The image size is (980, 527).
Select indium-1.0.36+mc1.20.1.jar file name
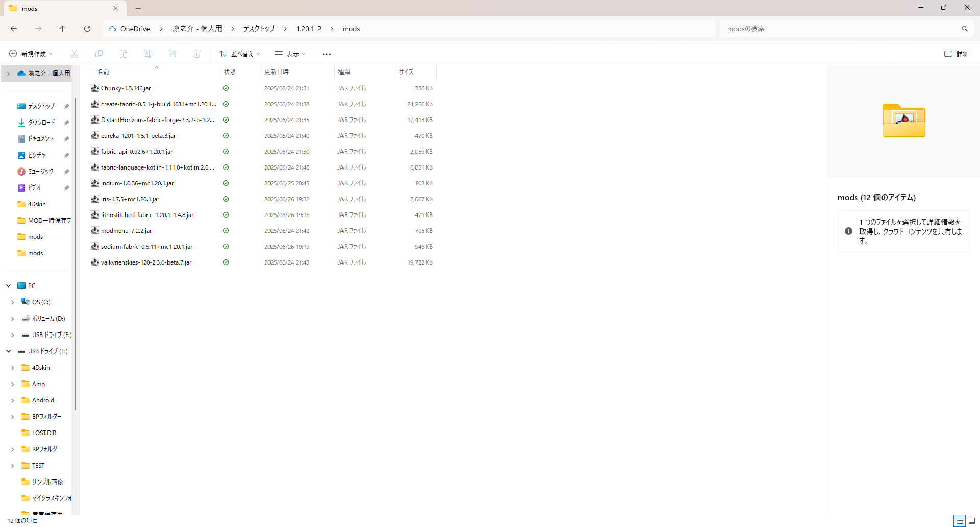[x=137, y=183]
